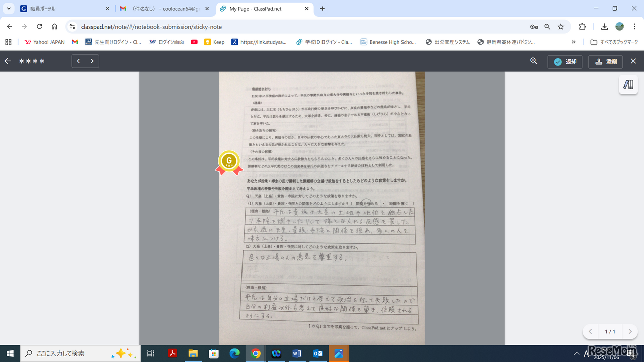
Task: Expand the bookmarks overflow chevron »
Action: (x=573, y=42)
